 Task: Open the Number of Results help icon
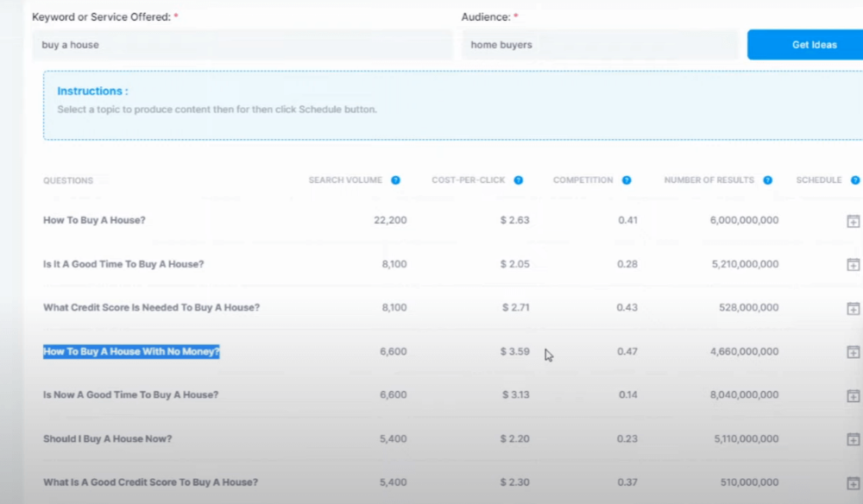(767, 180)
